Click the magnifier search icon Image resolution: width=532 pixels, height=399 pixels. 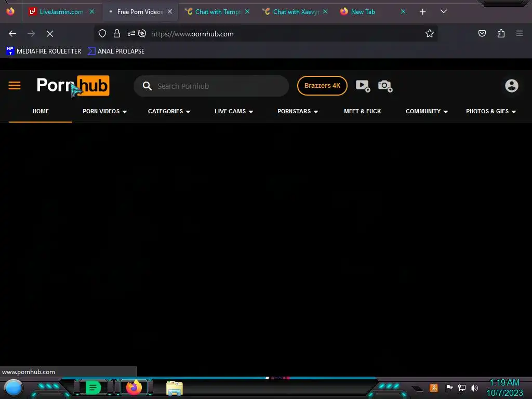(x=147, y=86)
